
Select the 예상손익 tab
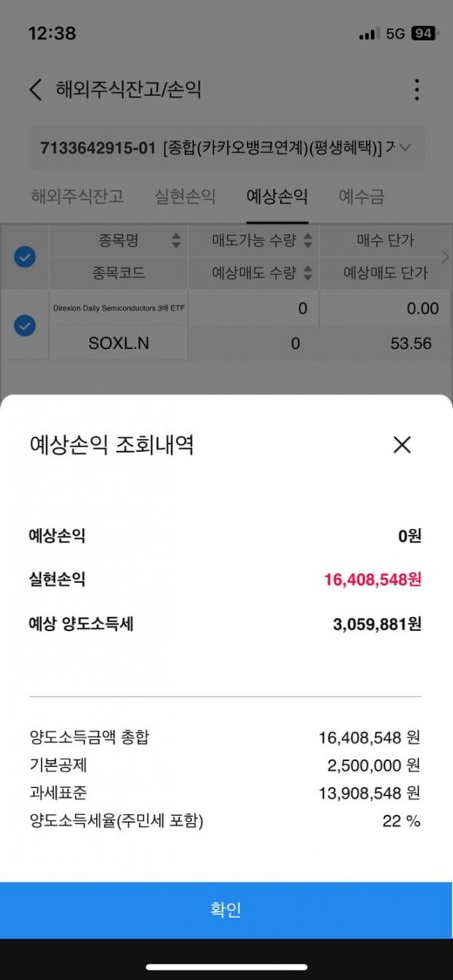277,196
